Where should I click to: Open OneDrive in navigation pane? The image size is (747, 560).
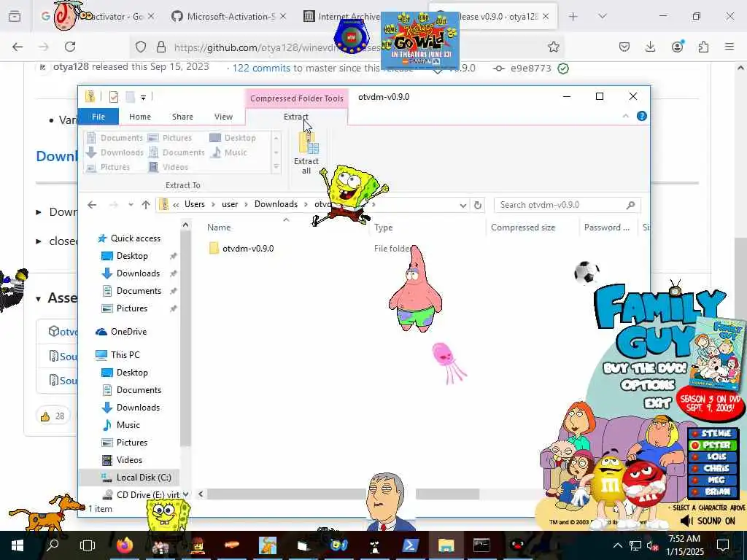click(128, 332)
